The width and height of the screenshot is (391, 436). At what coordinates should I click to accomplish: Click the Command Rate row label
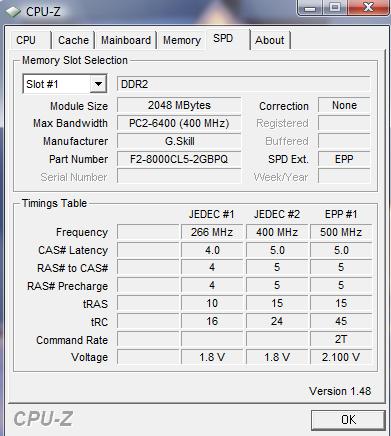click(x=72, y=340)
